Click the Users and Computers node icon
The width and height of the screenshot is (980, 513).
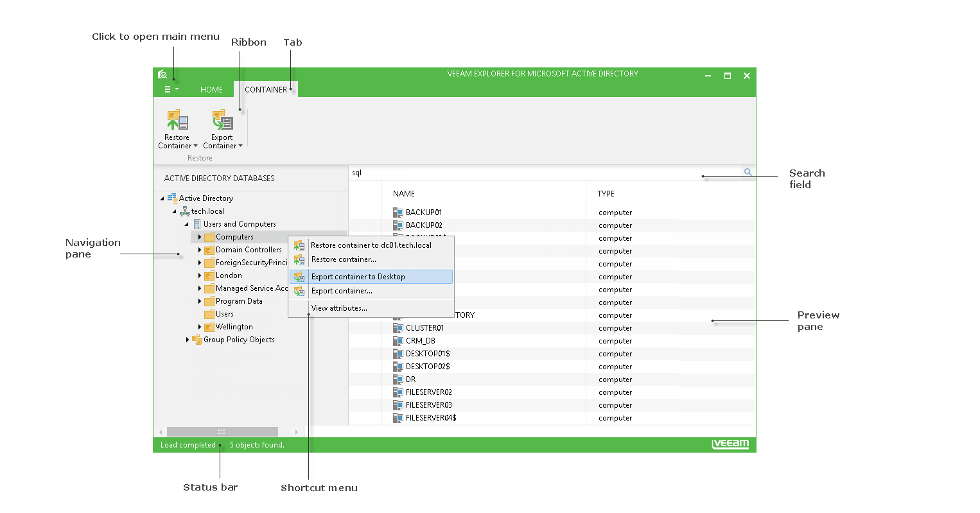(197, 224)
